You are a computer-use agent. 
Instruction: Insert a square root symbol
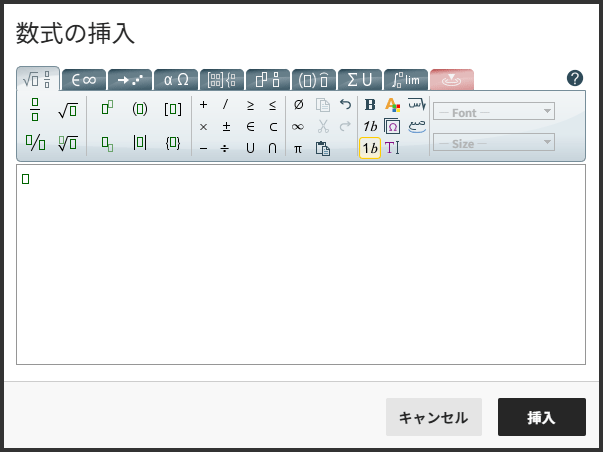click(x=68, y=109)
